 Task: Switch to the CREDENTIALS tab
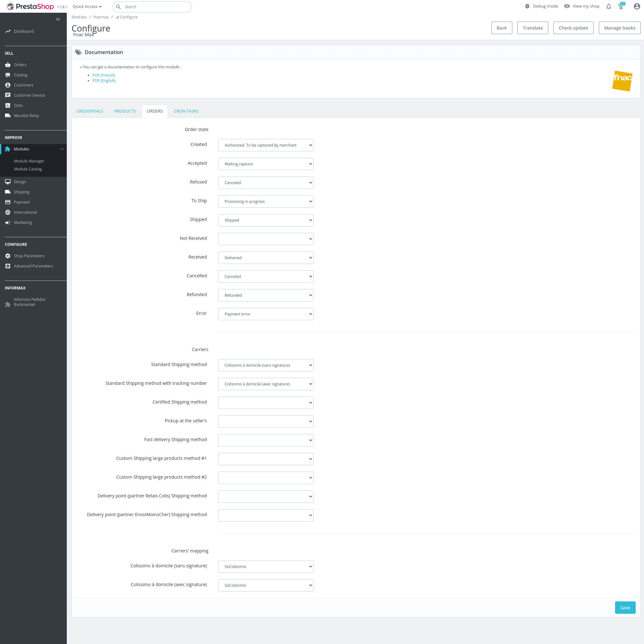pos(90,111)
